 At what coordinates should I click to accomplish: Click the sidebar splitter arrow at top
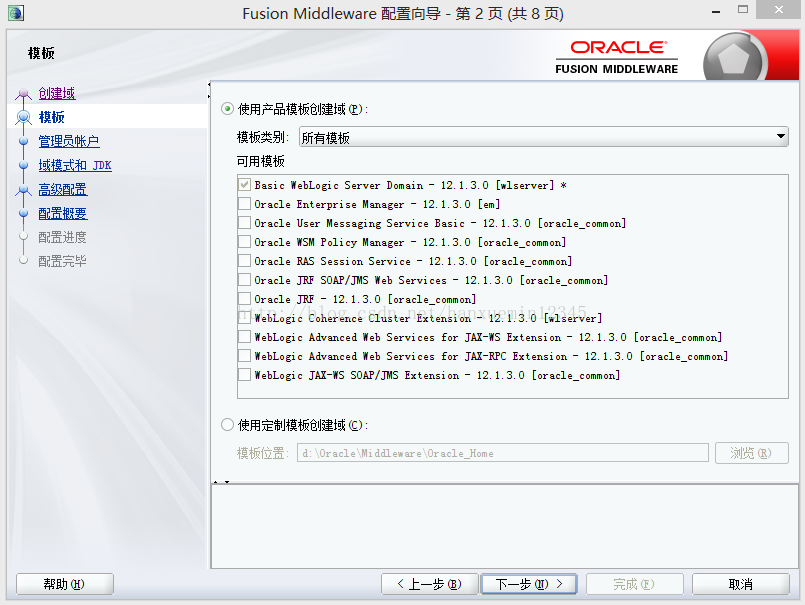209,90
